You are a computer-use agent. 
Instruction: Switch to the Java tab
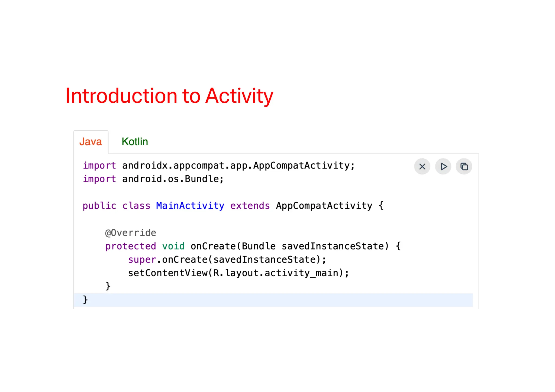[91, 142]
